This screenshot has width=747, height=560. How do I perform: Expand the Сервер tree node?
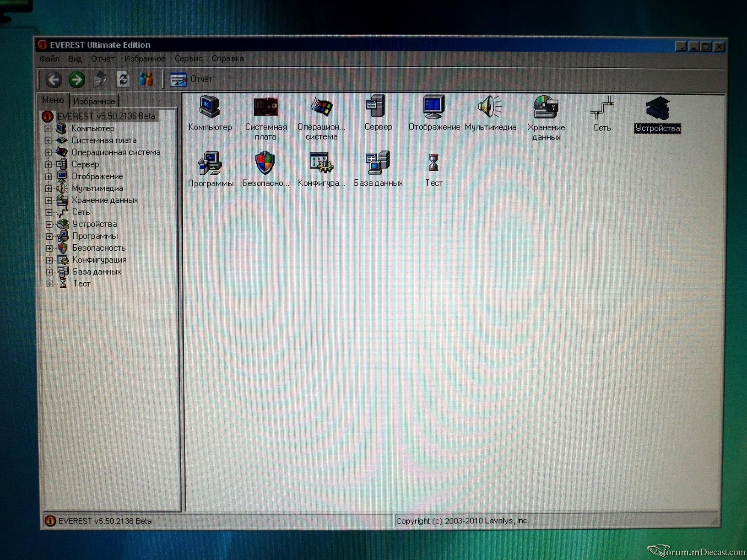(x=49, y=165)
